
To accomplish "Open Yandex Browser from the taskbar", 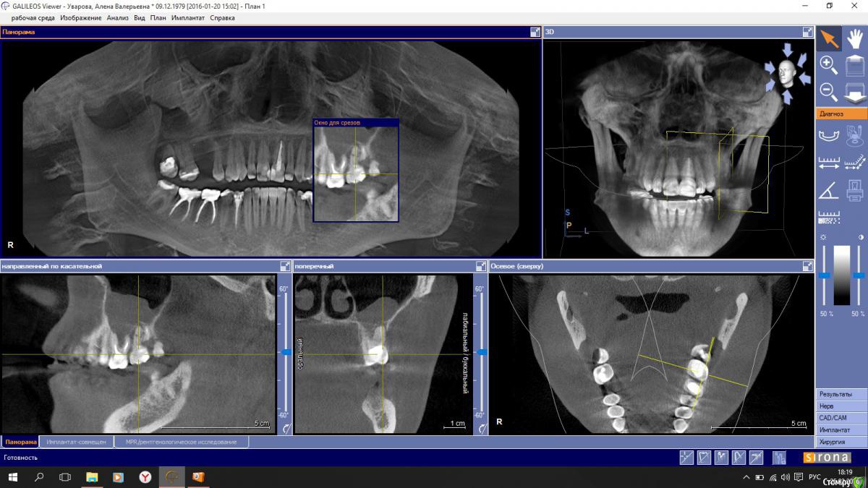I will click(x=145, y=477).
